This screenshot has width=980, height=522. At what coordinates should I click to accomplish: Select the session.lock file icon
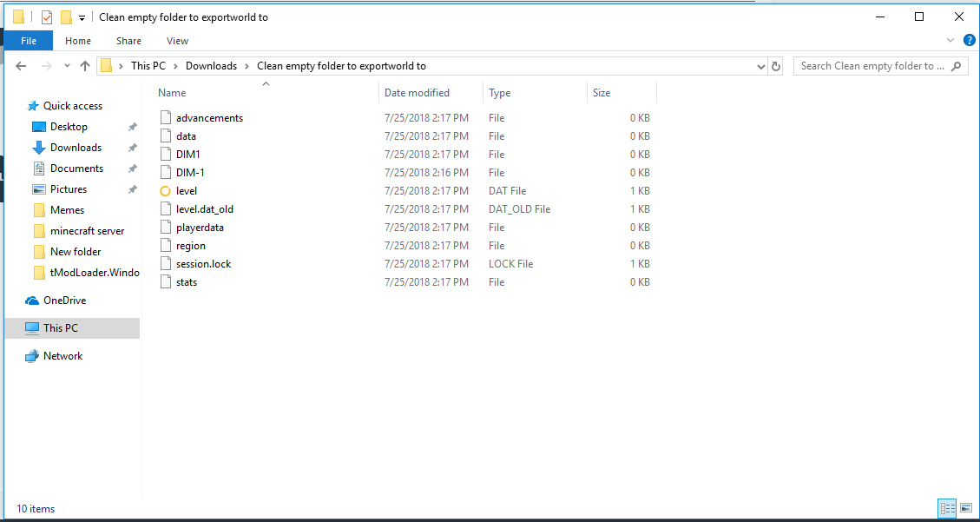click(166, 264)
